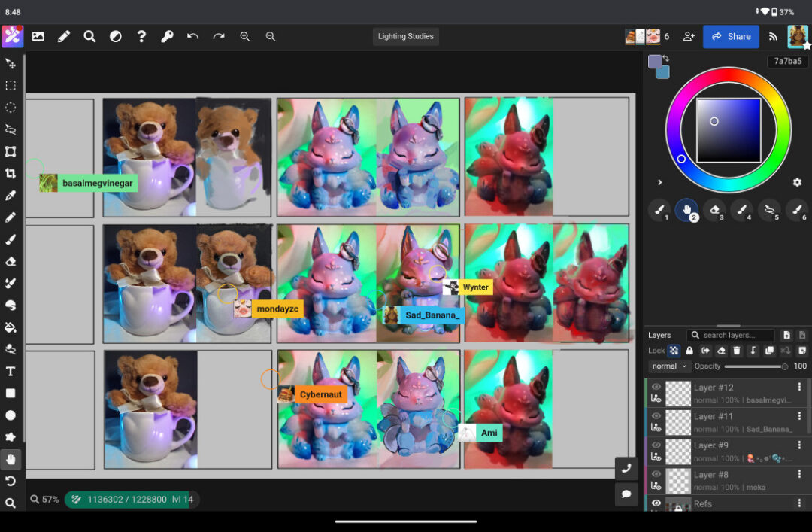Screen dimensions: 812x532
Task: Toggle visibility of Layer #12
Action: click(x=656, y=387)
